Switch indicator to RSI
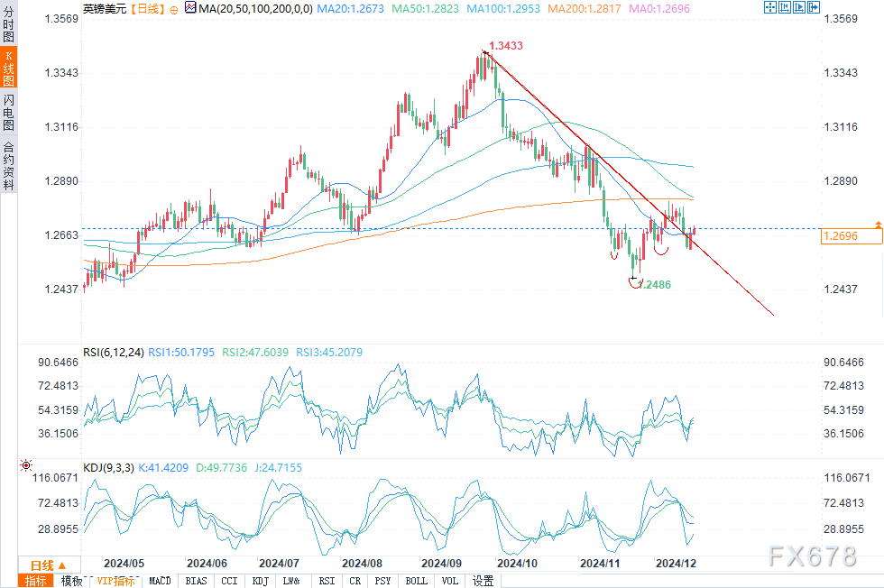The height and width of the screenshot is (588, 884). pos(327,581)
